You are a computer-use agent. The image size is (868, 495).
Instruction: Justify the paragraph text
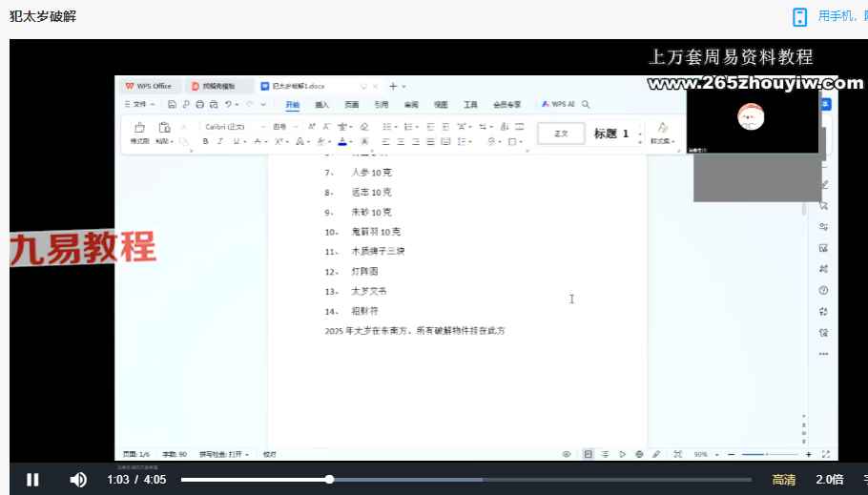431,142
